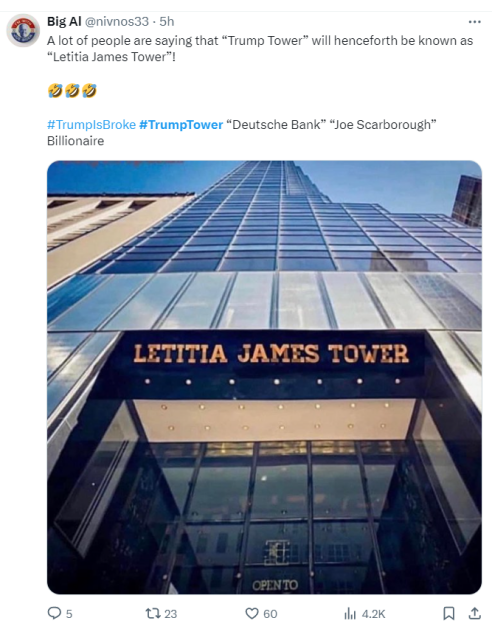493x633 pixels.
Task: Like the post with heart icon
Action: pyautogui.click(x=252, y=614)
